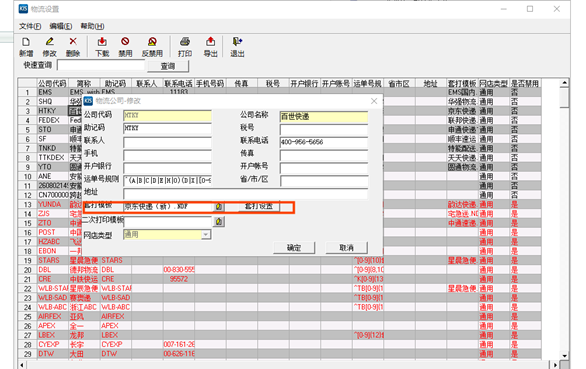This screenshot has height=369, width=586.
Task: Click the 删除 (delete) red X icon
Action: tap(73, 41)
